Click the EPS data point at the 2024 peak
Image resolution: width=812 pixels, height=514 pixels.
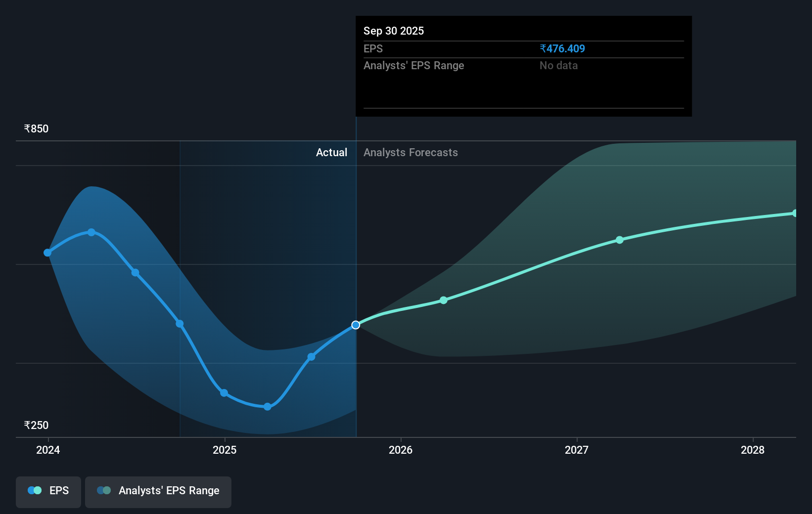tap(91, 232)
